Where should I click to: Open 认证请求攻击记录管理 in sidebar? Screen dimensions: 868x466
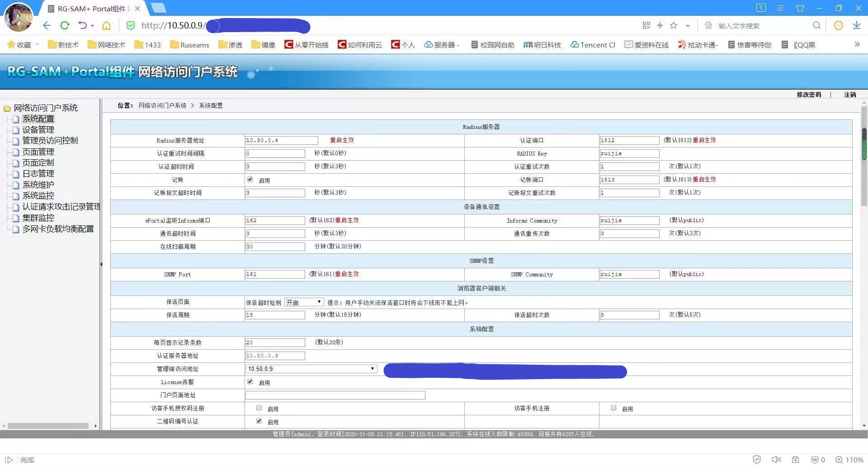tap(61, 207)
